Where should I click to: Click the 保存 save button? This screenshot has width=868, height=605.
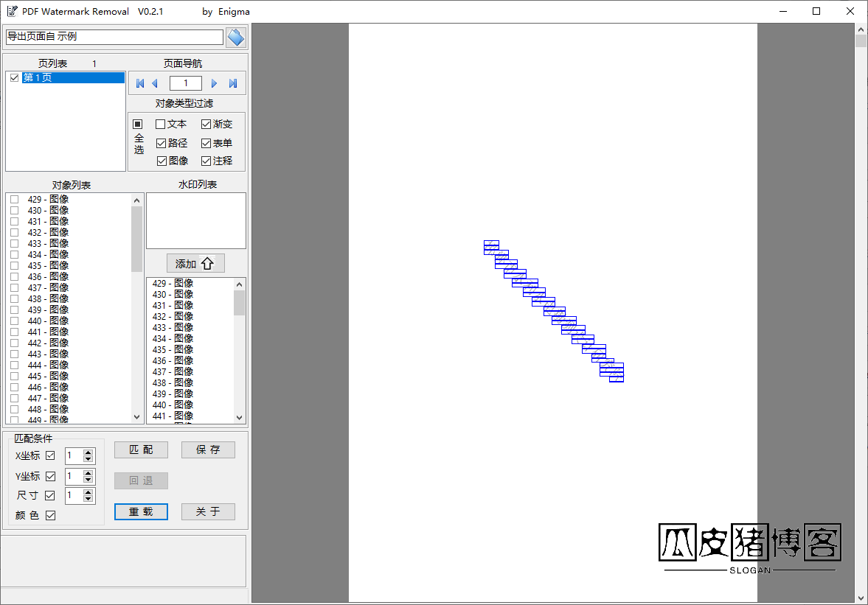click(208, 450)
